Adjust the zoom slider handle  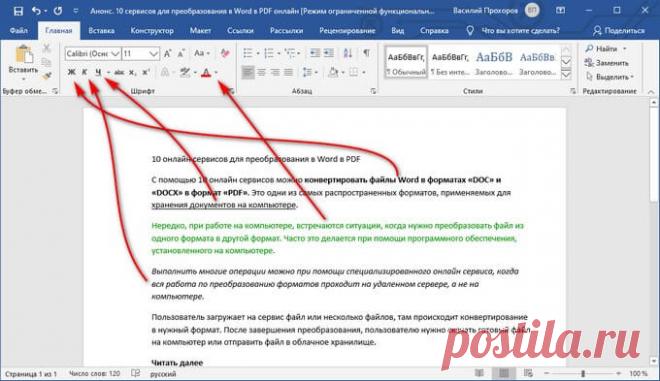[583, 373]
